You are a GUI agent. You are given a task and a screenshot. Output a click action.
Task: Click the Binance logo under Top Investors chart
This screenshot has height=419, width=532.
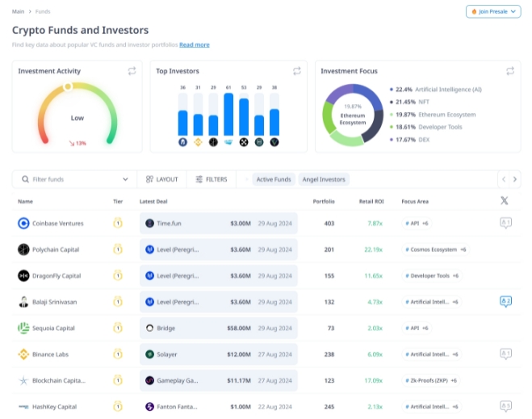point(198,142)
